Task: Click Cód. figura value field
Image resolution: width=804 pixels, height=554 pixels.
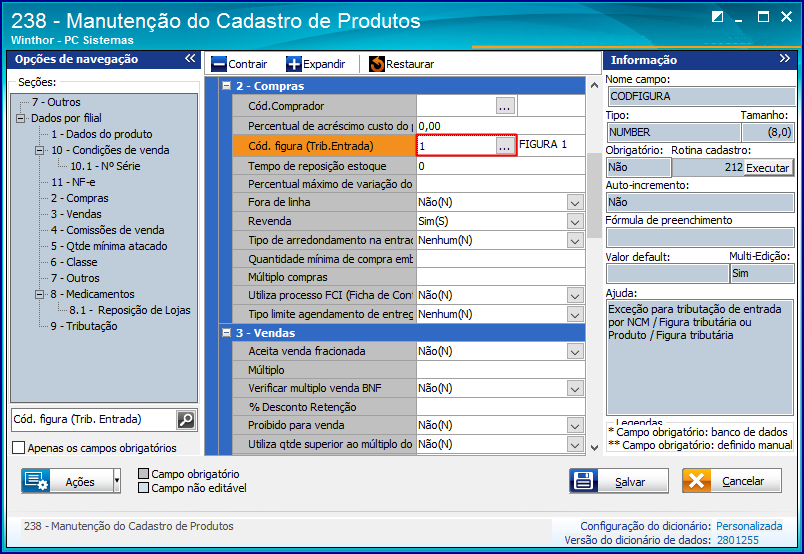Action: [x=456, y=146]
